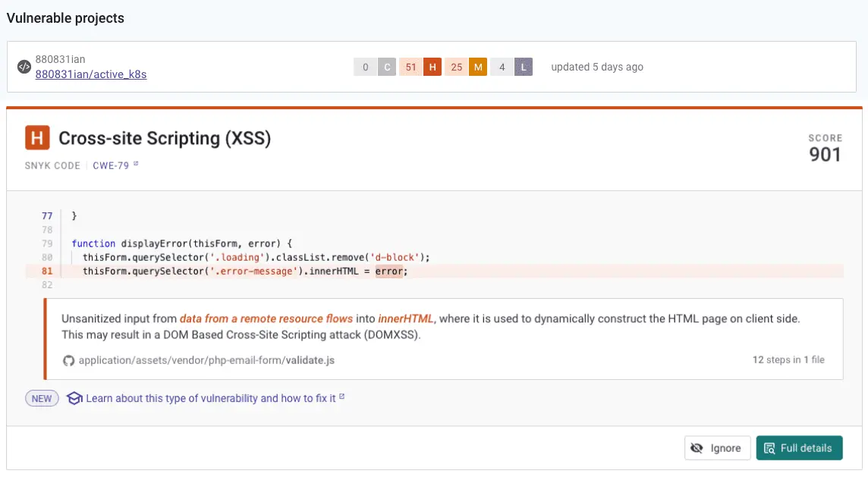Click the Cross-site Scripting (XSS) title
This screenshot has width=868, height=477.
[x=165, y=139]
